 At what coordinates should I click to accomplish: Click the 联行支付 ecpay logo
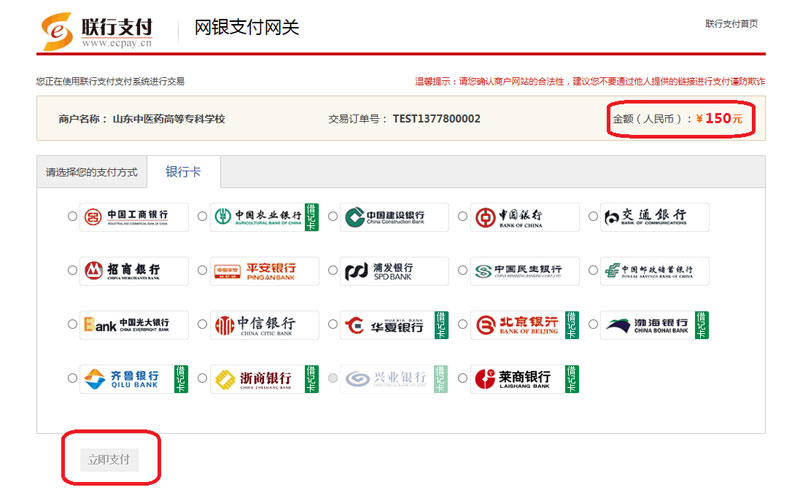[x=97, y=31]
